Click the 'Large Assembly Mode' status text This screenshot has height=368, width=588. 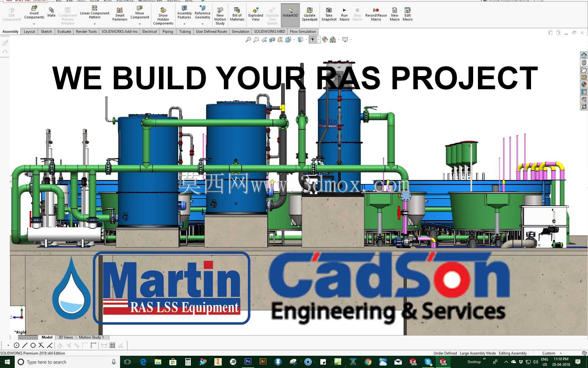pos(478,353)
